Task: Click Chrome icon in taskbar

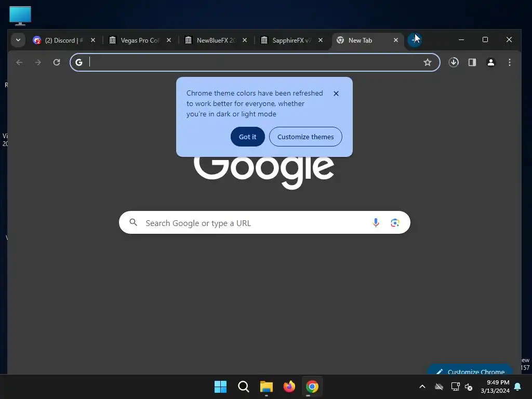Action: 312,387
